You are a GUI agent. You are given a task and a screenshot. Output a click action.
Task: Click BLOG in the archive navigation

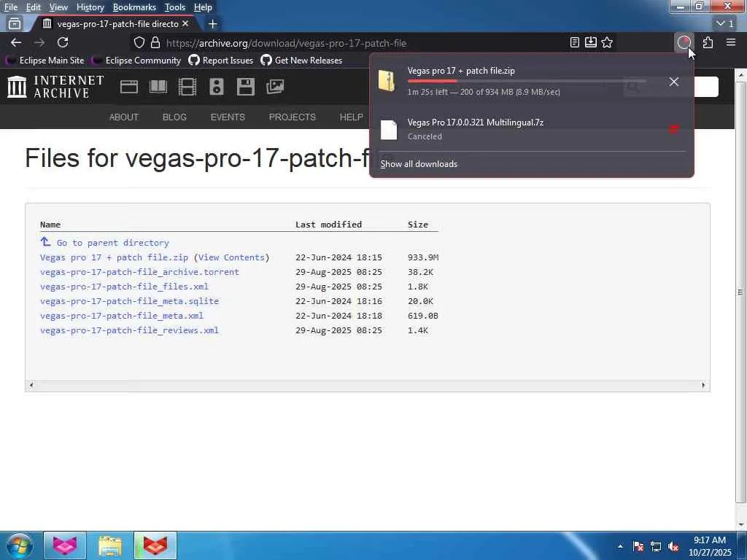click(174, 117)
